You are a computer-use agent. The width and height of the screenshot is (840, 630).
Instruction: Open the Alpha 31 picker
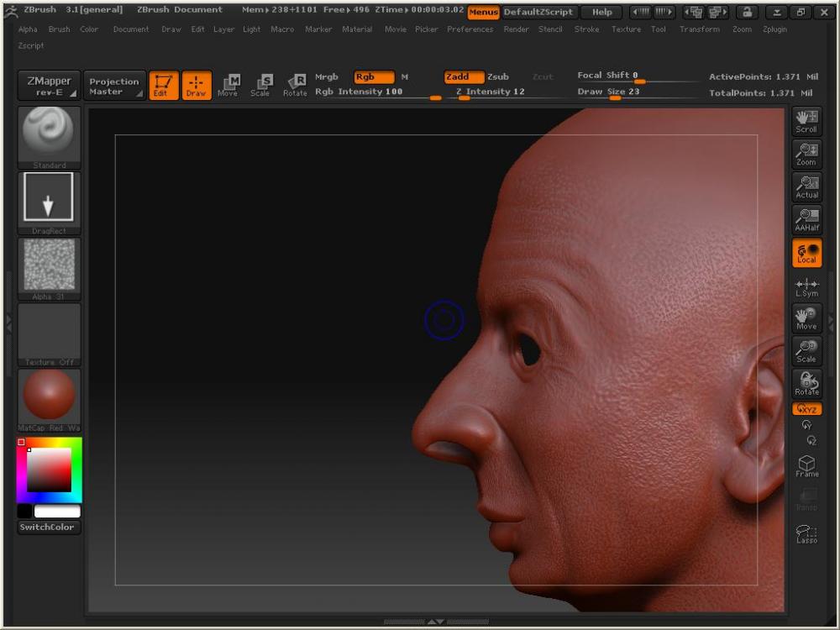[x=50, y=268]
